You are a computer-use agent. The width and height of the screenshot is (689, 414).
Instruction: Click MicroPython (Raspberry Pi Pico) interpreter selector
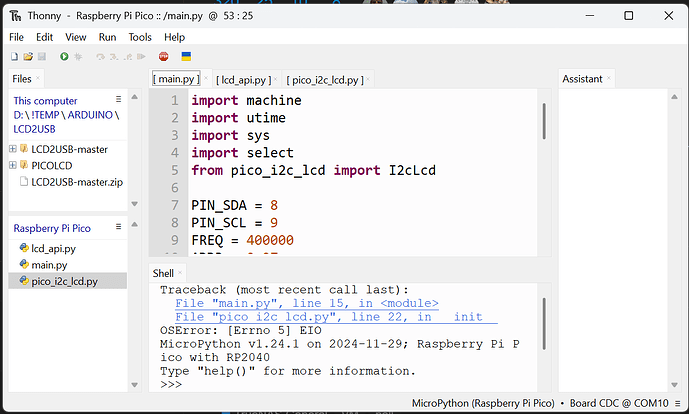(483, 403)
